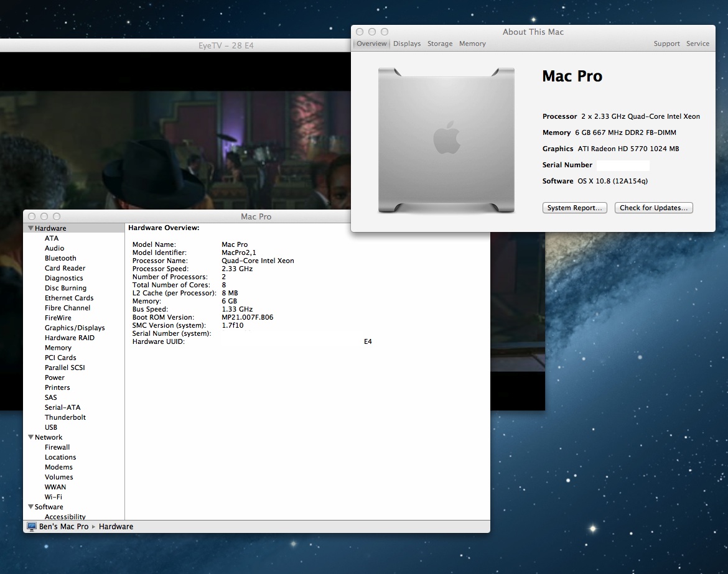This screenshot has width=728, height=574.
Task: Select FireWire in the sidebar
Action: tap(58, 318)
